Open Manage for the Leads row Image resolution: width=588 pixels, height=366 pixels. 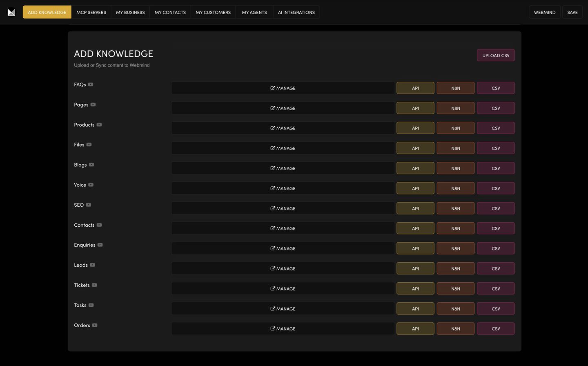[283, 268]
